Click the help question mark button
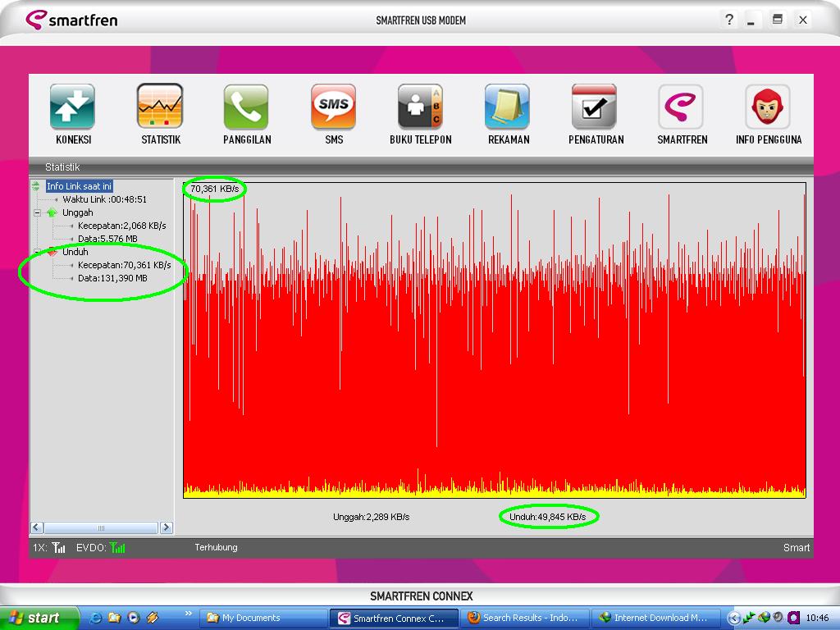Viewport: 840px width, 630px height. tap(728, 20)
